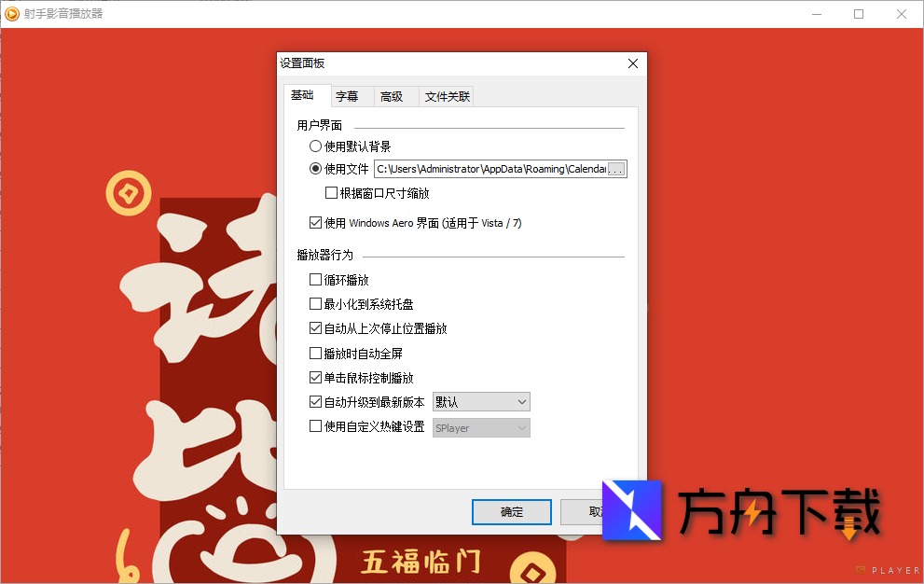Disable 使用 Windows Aero 界面
Viewport: 924px width, 584px height.
pyautogui.click(x=315, y=222)
